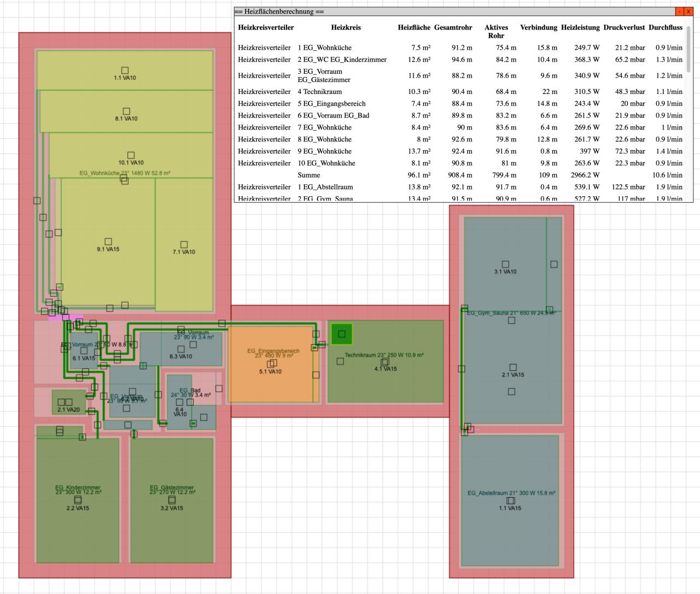Select the EG_Abstellraum room label
Viewport: 700px width, 594px height.
pyautogui.click(x=511, y=493)
